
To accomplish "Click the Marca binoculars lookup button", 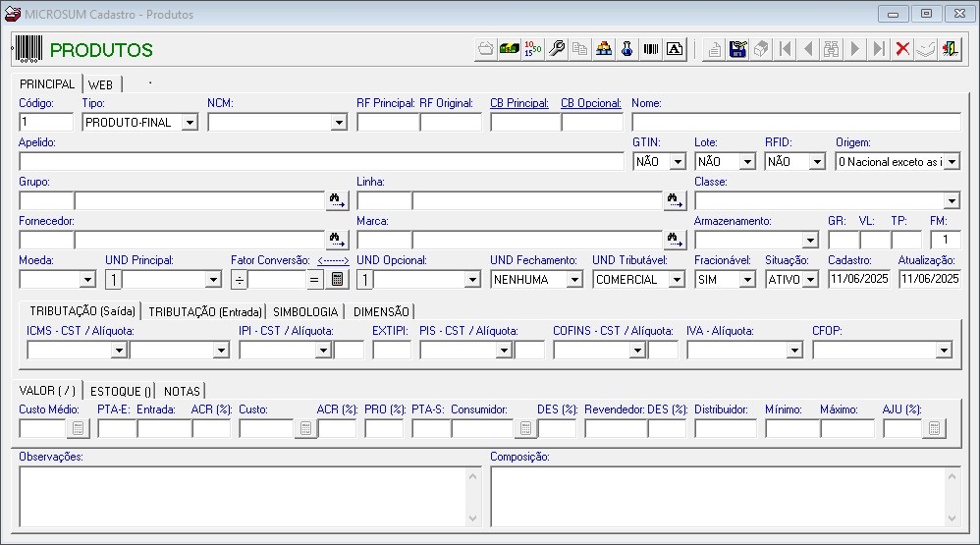I will point(675,240).
